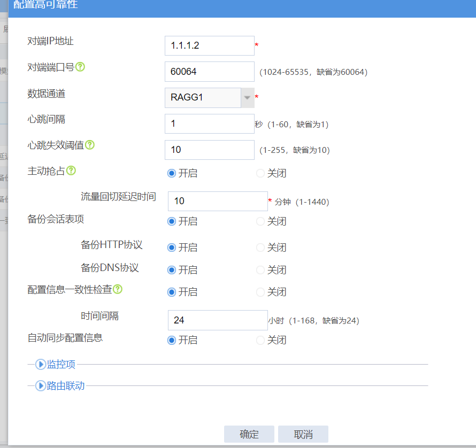This screenshot has height=448, width=476.
Task: Select 关闭 for 主动抢占
Action: click(x=260, y=173)
